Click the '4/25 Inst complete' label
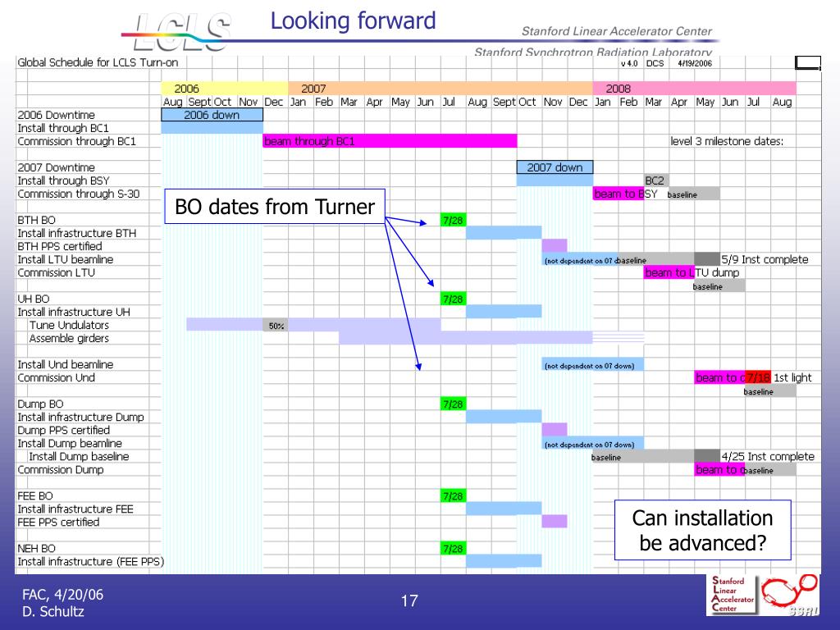 pyautogui.click(x=768, y=456)
